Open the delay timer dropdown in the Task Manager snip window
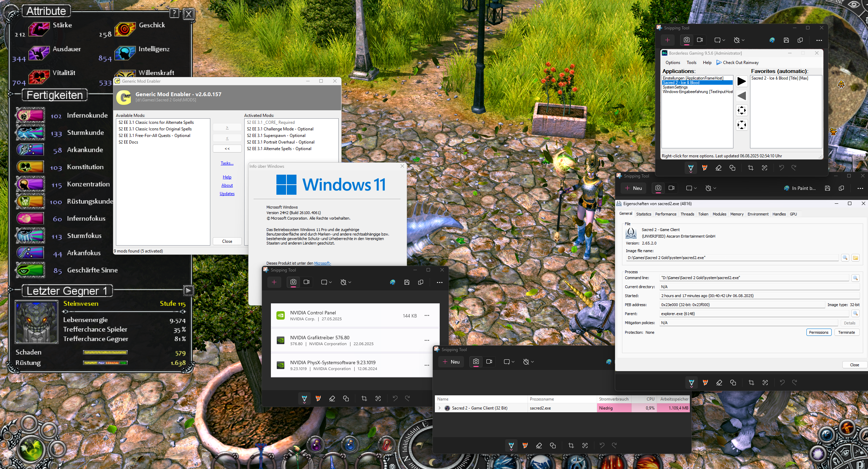This screenshot has height=469, width=868. 528,362
